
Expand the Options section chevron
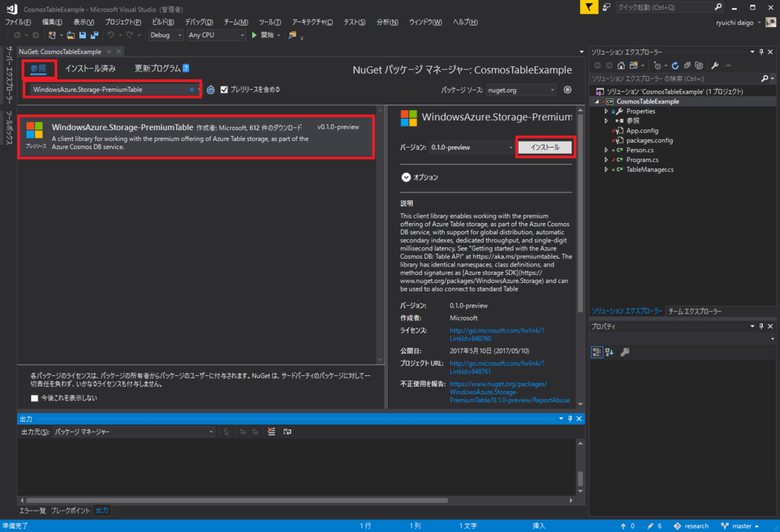(406, 177)
